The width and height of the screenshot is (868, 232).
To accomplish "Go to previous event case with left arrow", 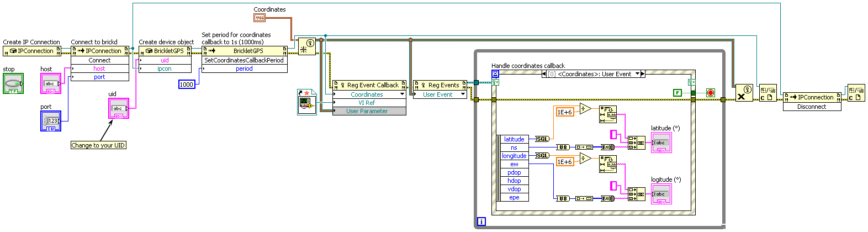I will [x=544, y=74].
